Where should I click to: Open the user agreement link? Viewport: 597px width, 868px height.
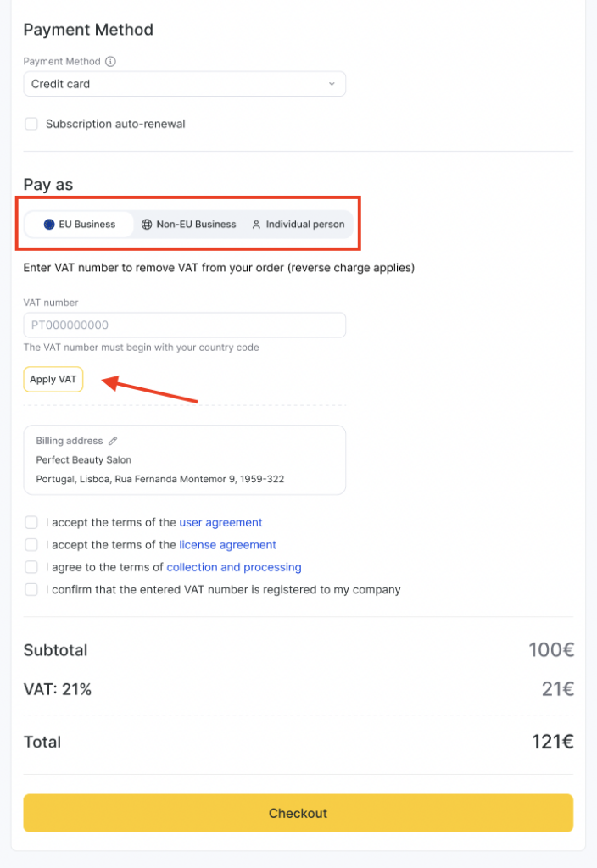(220, 522)
